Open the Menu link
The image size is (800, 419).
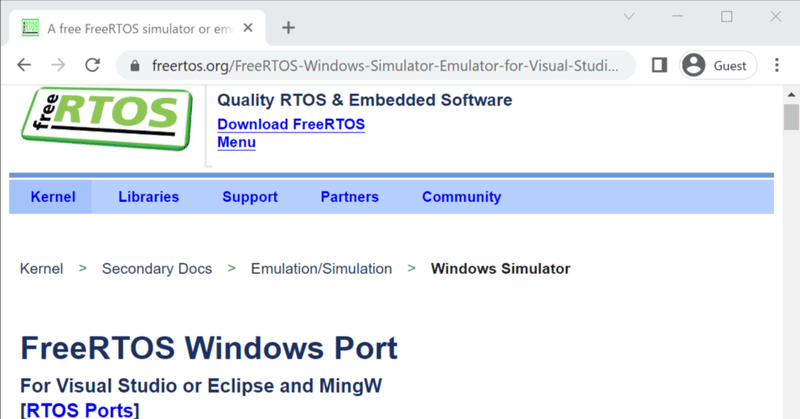point(236,142)
